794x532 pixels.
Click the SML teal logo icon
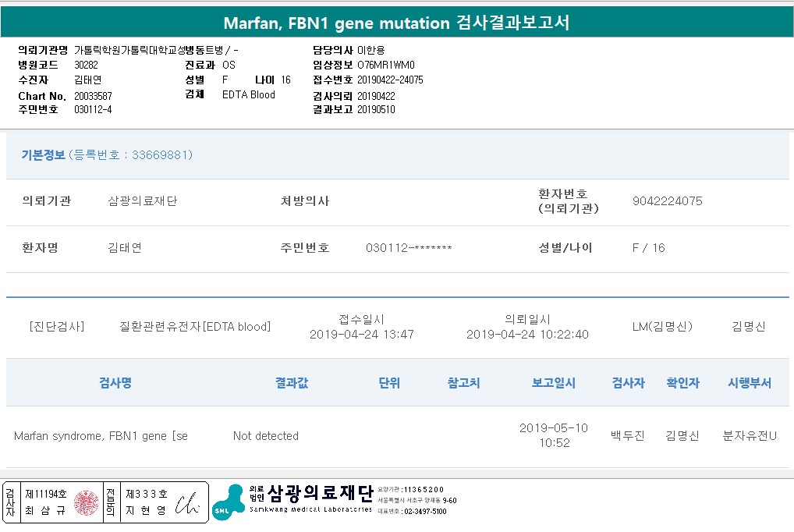[x=228, y=502]
